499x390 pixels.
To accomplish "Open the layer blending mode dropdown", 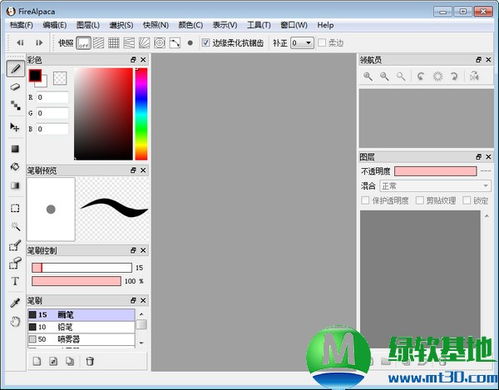I will pyautogui.click(x=435, y=186).
